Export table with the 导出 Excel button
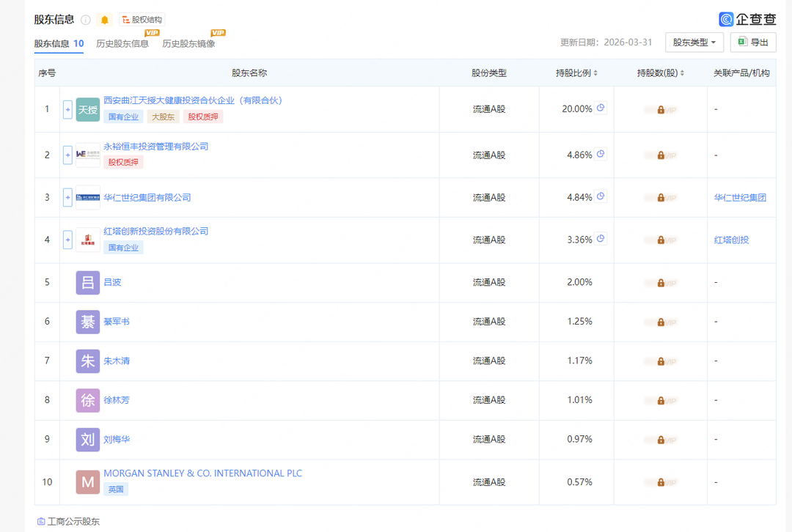Image resolution: width=792 pixels, height=532 pixels. [753, 43]
